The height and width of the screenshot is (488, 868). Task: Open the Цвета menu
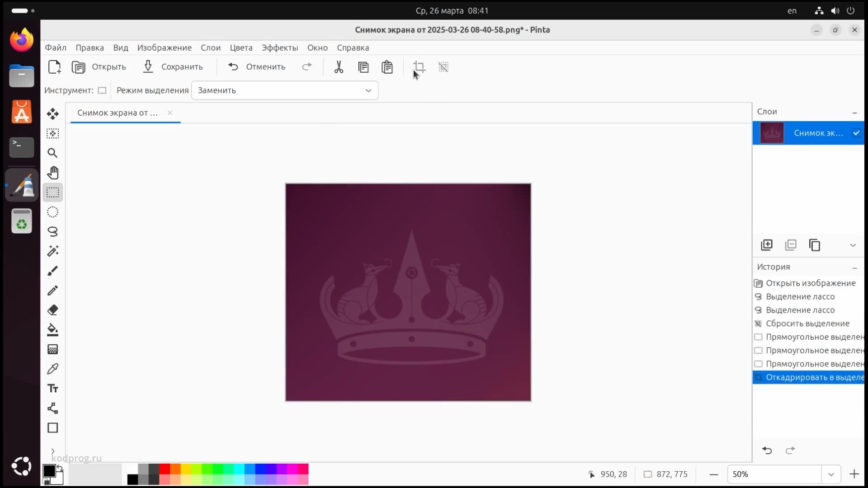(241, 48)
